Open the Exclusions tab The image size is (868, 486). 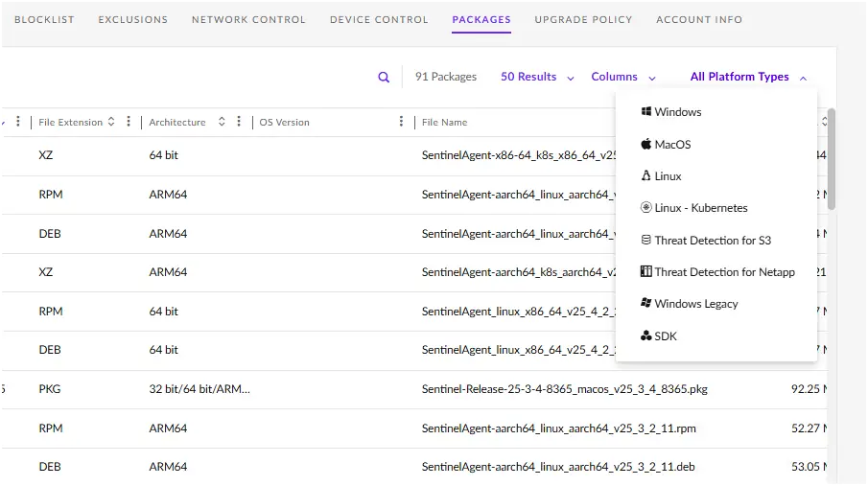[x=133, y=19]
